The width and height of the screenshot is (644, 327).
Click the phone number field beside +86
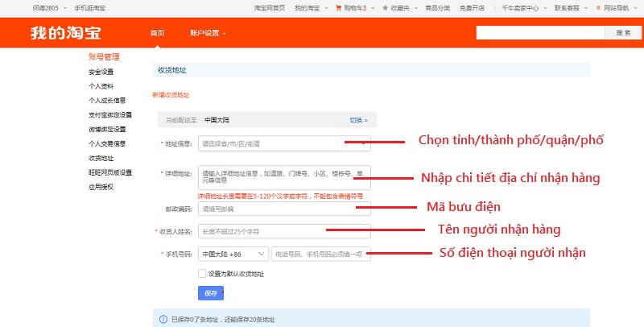320,254
